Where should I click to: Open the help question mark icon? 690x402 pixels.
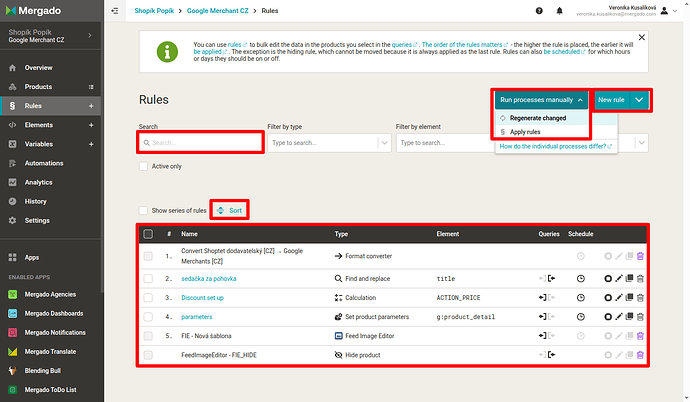539,11
